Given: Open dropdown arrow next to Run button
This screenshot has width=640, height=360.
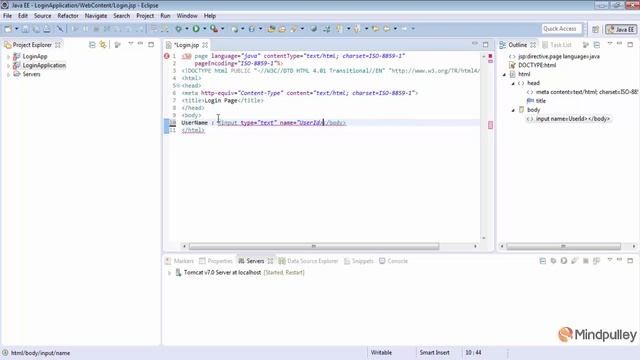Looking at the screenshot, I should [x=204, y=29].
